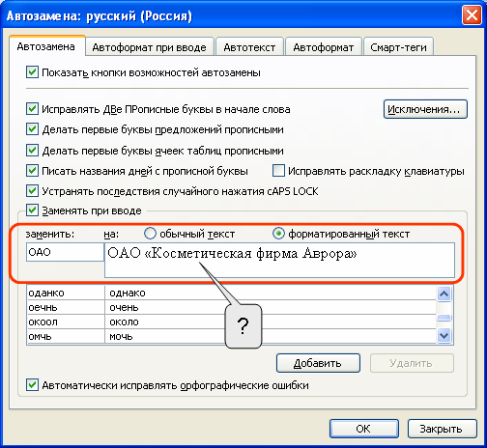Image resolution: width=487 pixels, height=448 pixels.
Task: Select the обычный текст radio button
Action: pos(150,234)
